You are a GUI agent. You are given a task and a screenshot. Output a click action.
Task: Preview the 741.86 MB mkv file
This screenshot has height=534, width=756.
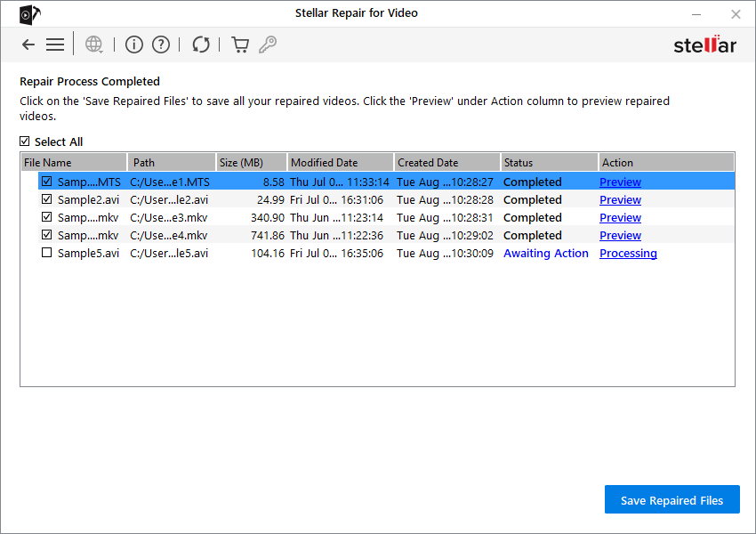(x=620, y=235)
